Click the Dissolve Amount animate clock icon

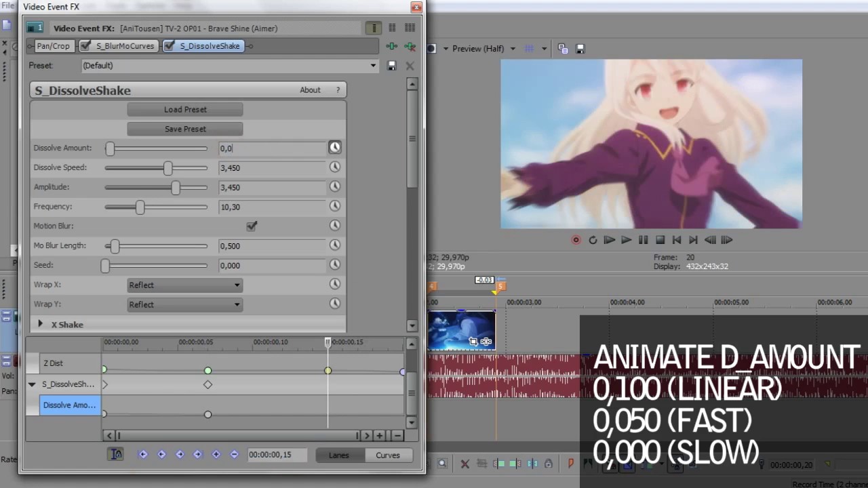click(x=335, y=148)
